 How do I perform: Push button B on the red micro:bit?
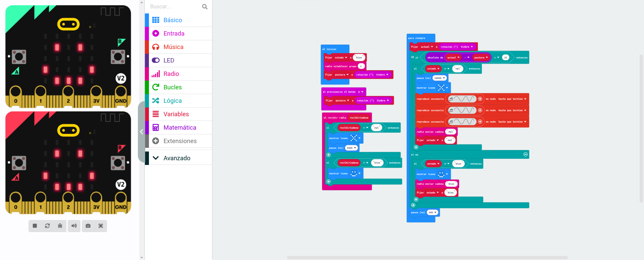click(x=118, y=163)
